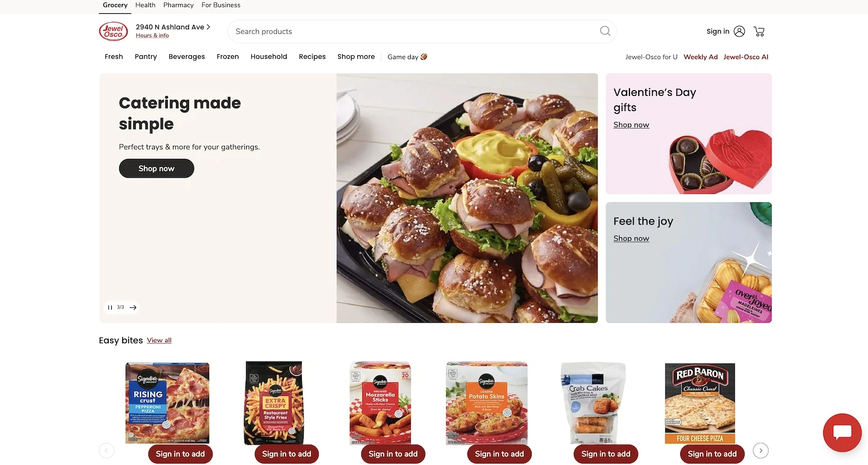
Task: Open the Fresh category menu
Action: tap(114, 56)
